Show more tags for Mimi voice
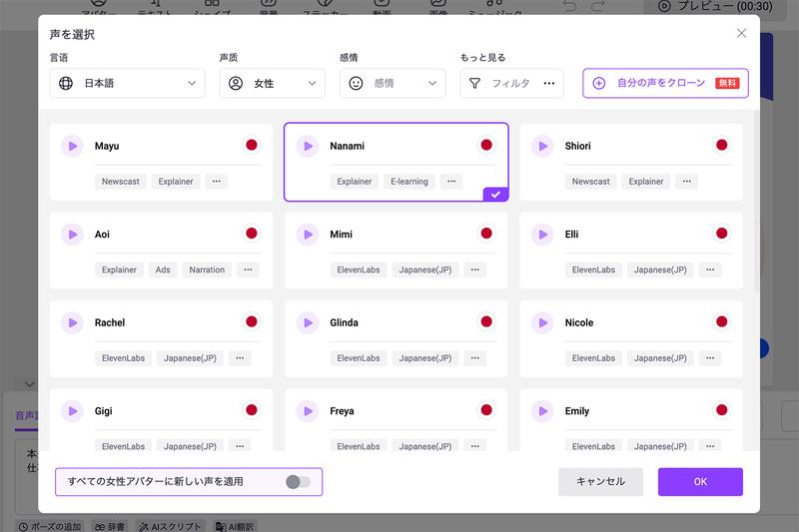799x532 pixels. [x=475, y=269]
